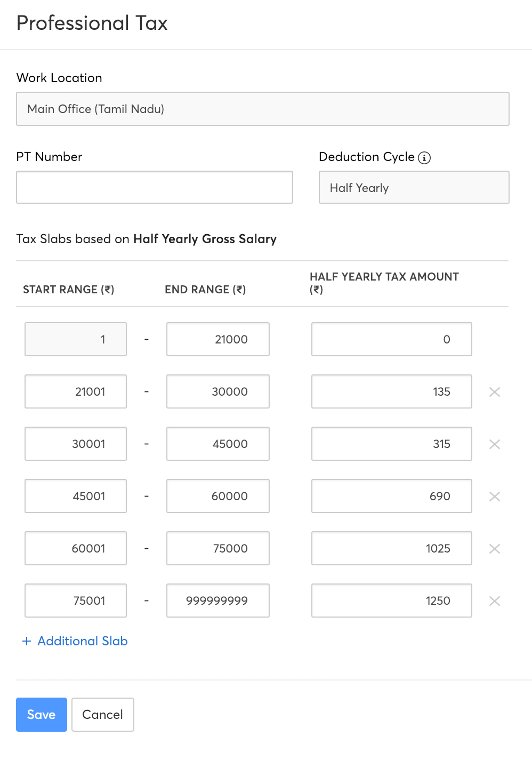Image resolution: width=532 pixels, height=768 pixels.
Task: Click the end range field showing 45000
Action: (x=218, y=444)
